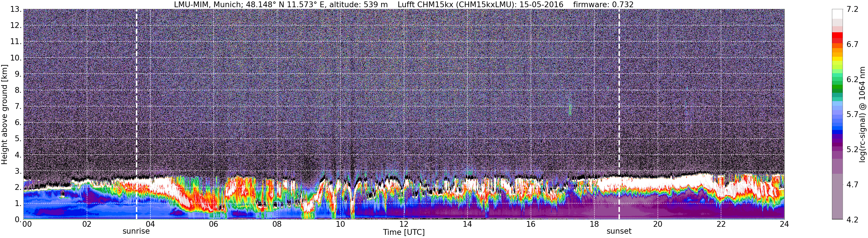The height and width of the screenshot is (238, 868).
Task: Click the colorbar value '4.7'
Action: [852, 184]
